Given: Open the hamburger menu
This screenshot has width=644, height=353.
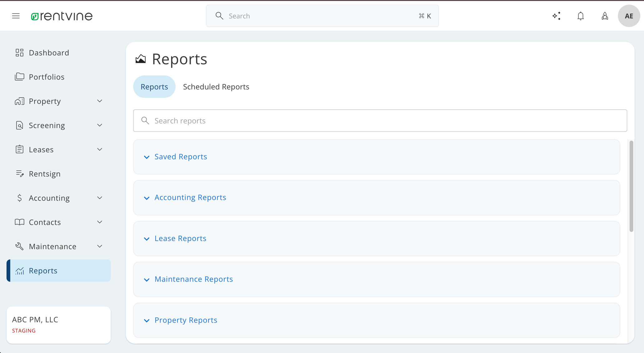Looking at the screenshot, I should pos(16,16).
